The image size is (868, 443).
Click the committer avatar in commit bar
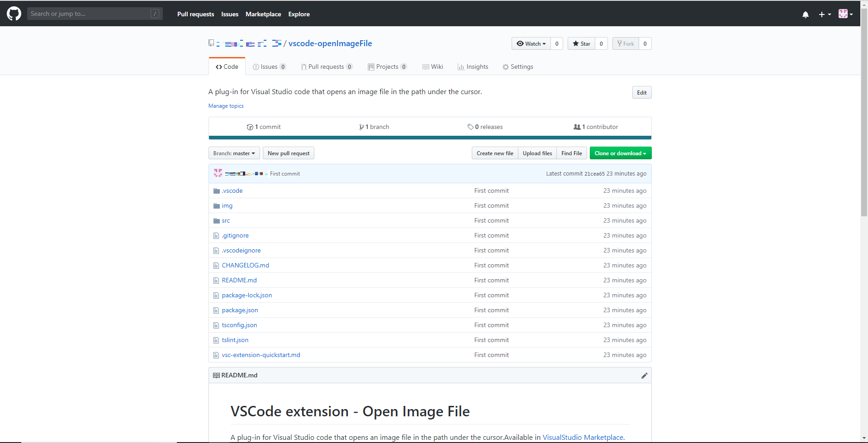(218, 173)
